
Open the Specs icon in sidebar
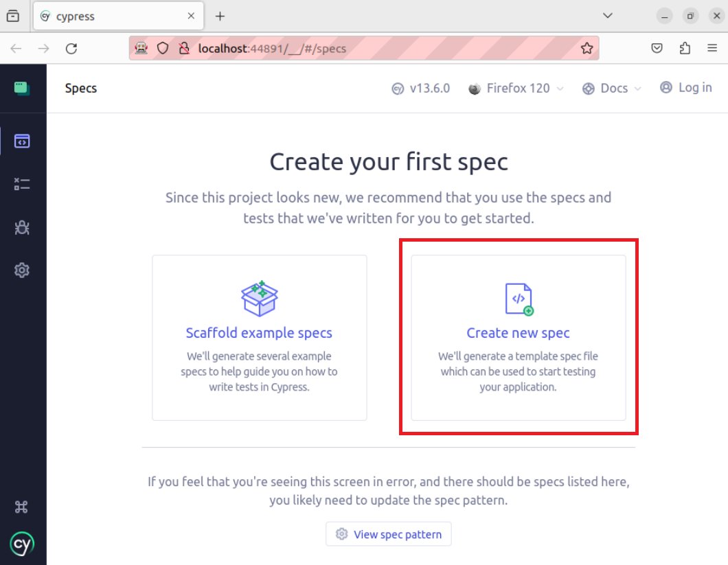pos(22,141)
